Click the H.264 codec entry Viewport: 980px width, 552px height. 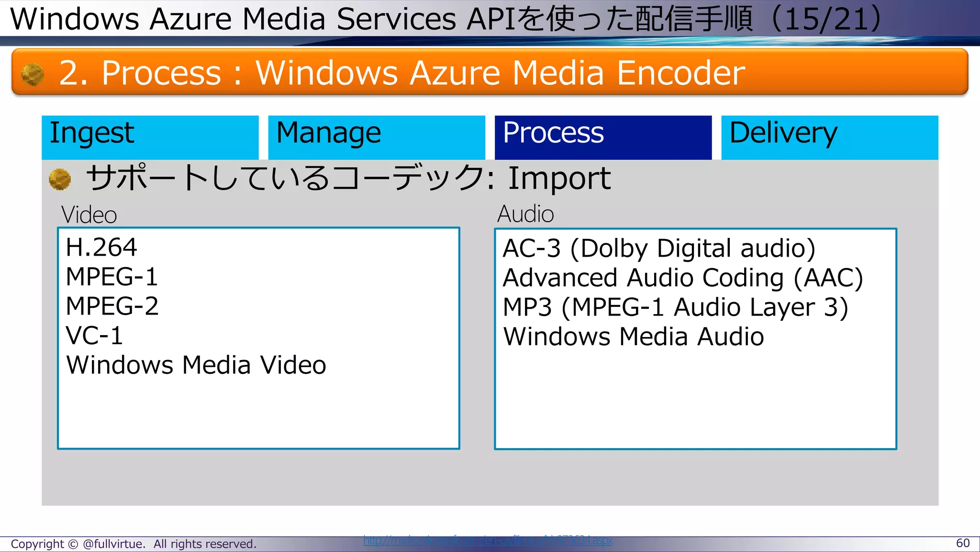pos(101,248)
